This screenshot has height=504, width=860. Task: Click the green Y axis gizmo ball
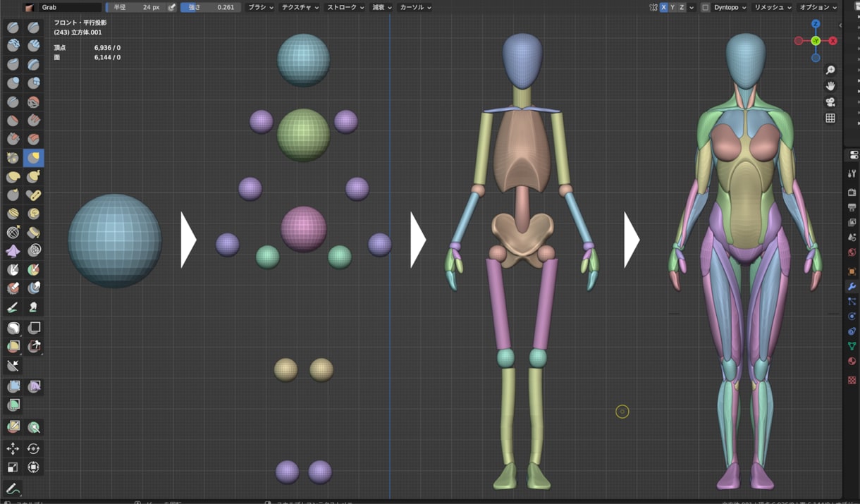point(816,41)
